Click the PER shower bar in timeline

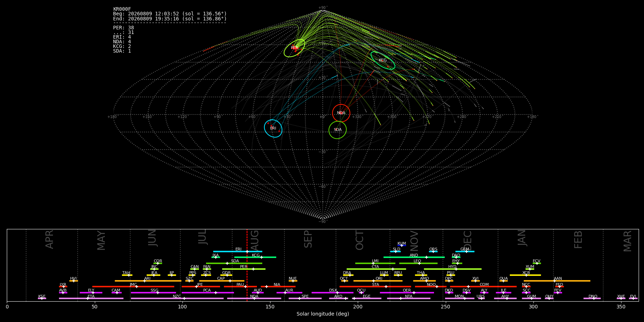point(244,269)
